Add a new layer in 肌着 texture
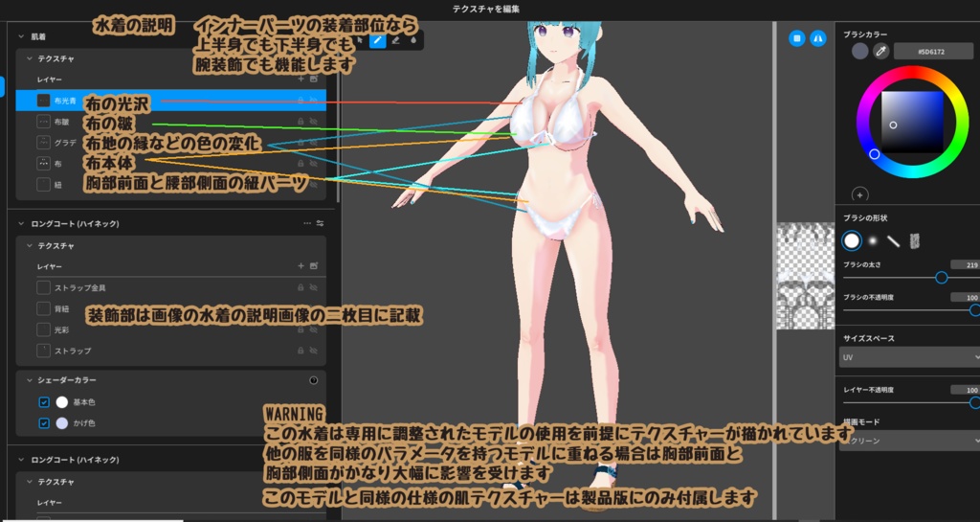The width and height of the screenshot is (980, 522). (x=301, y=79)
